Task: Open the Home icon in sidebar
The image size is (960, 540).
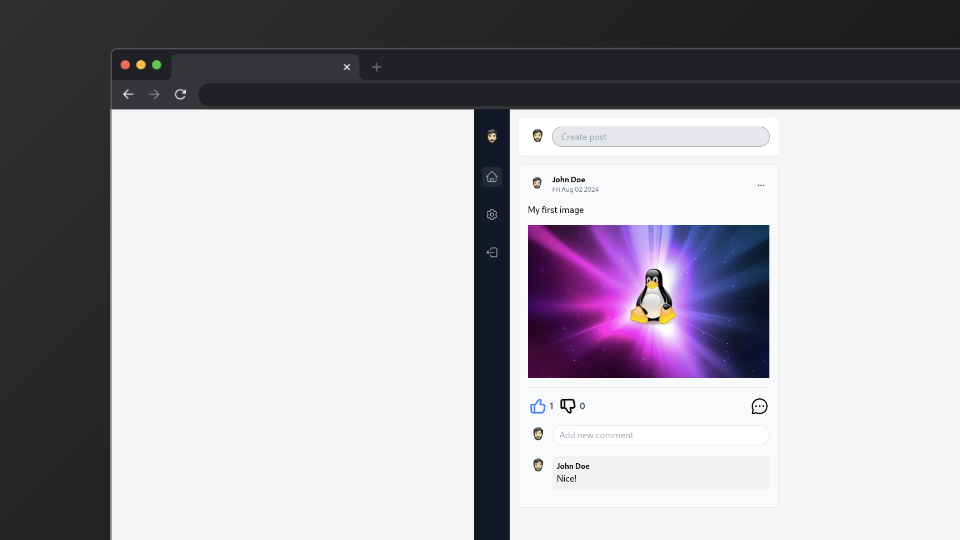Action: tap(492, 177)
